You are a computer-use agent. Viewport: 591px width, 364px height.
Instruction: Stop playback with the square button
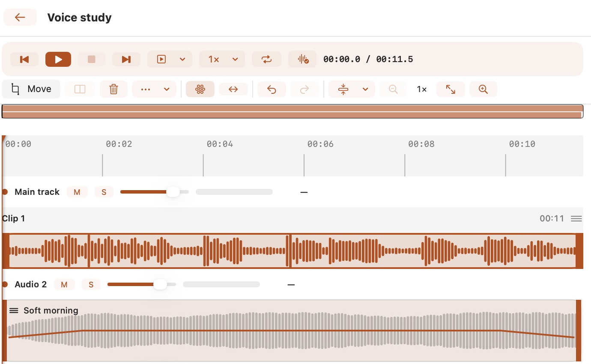(x=92, y=59)
